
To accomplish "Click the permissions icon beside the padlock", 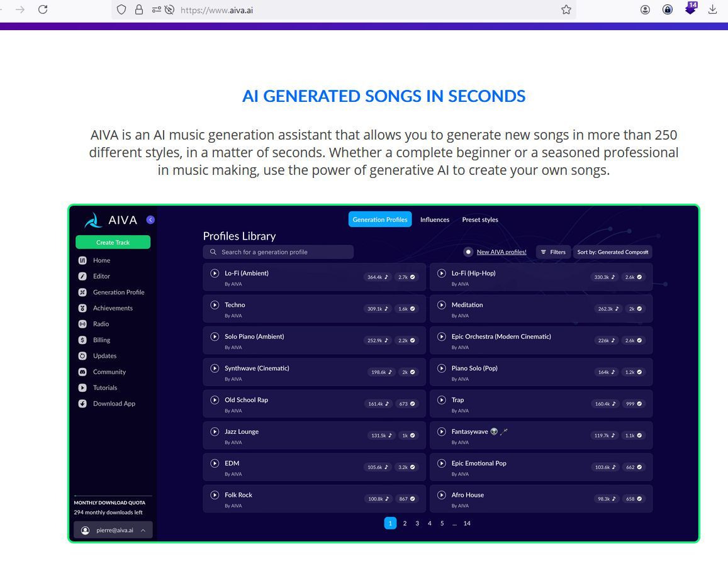I will [156, 9].
